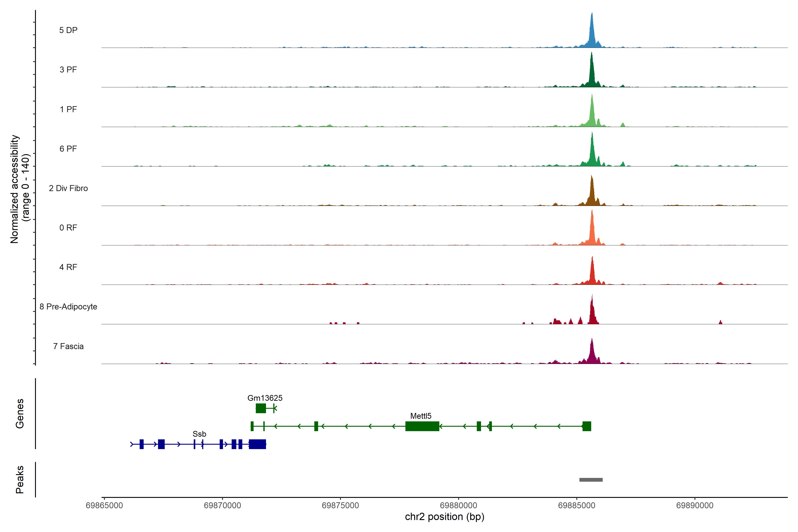Click the 69885000 x-axis tick label

(577, 505)
